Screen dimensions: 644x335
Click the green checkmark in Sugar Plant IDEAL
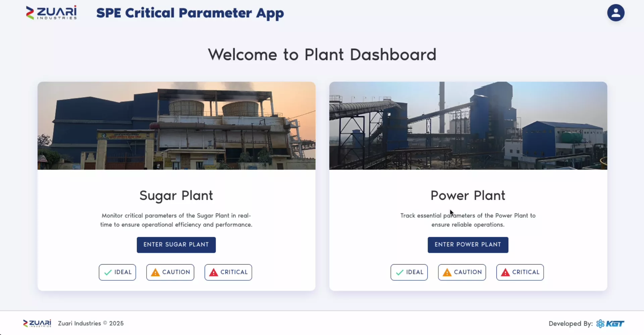coord(108,272)
